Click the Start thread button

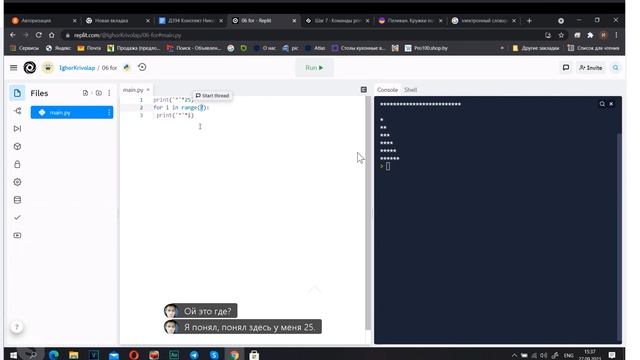click(x=212, y=96)
